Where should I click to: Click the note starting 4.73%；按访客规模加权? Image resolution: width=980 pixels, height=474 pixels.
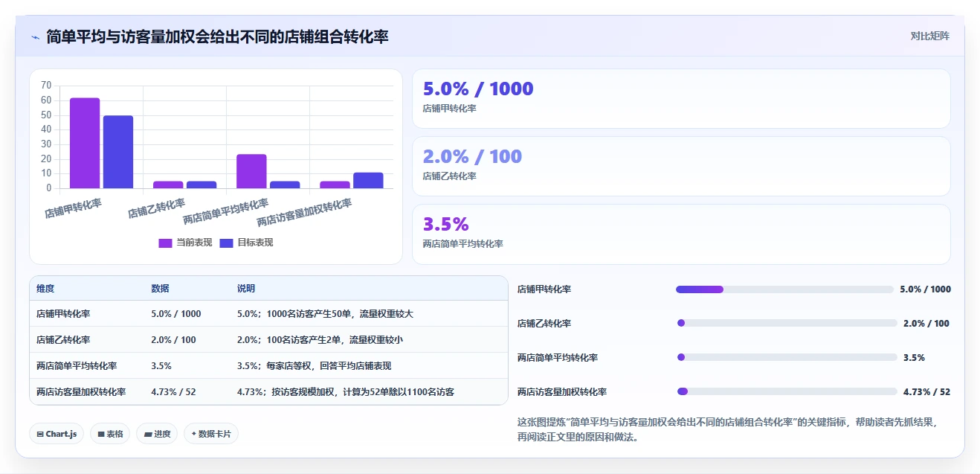pos(346,392)
